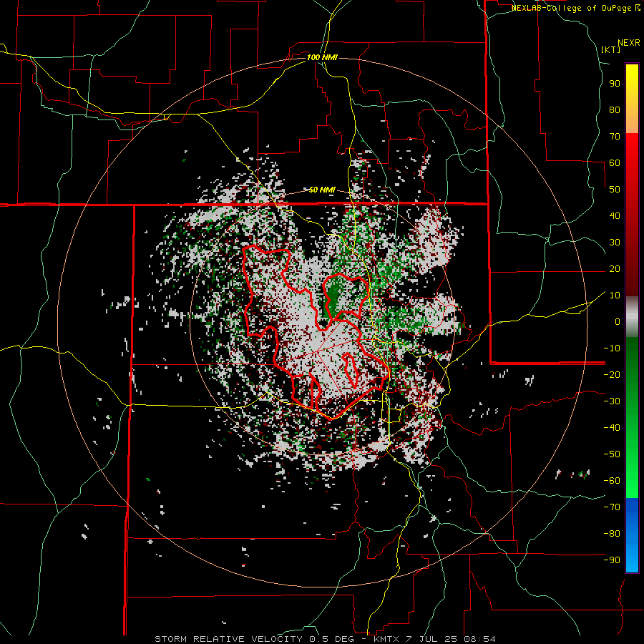Click the positive 40 scale value
The height and width of the screenshot is (644, 644).
pyautogui.click(x=615, y=215)
